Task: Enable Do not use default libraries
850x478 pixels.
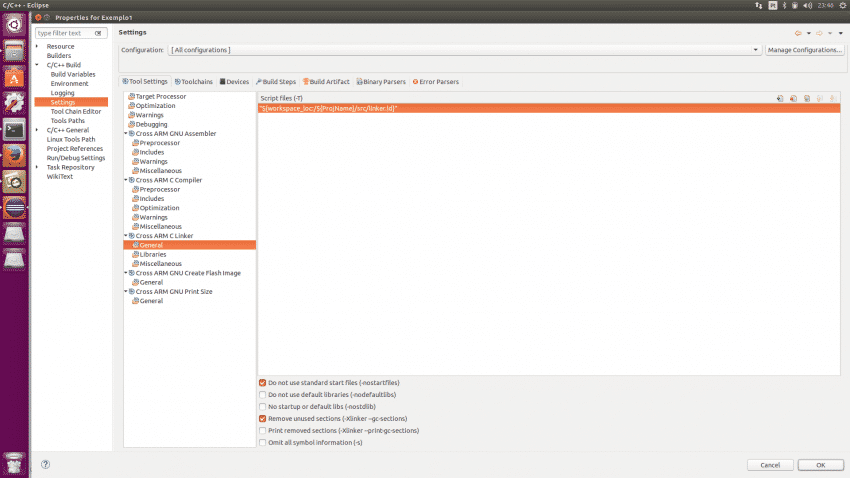Action: coord(262,395)
